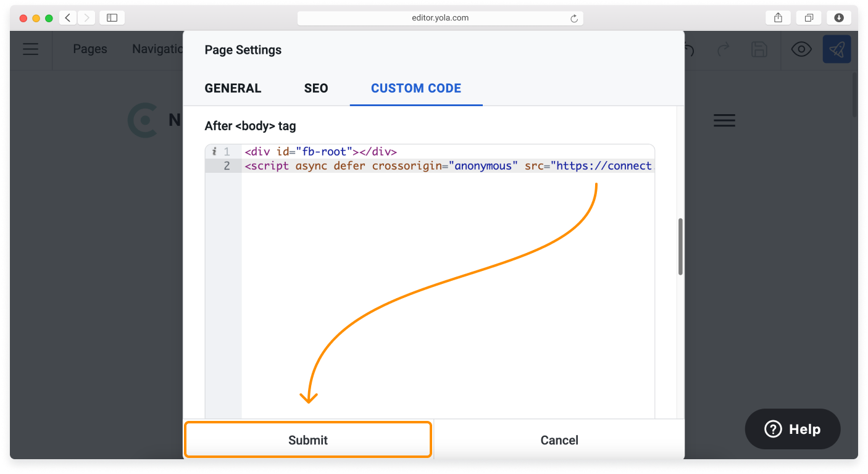Switch to the SEO tab
This screenshot has height=474, width=868.
[315, 88]
